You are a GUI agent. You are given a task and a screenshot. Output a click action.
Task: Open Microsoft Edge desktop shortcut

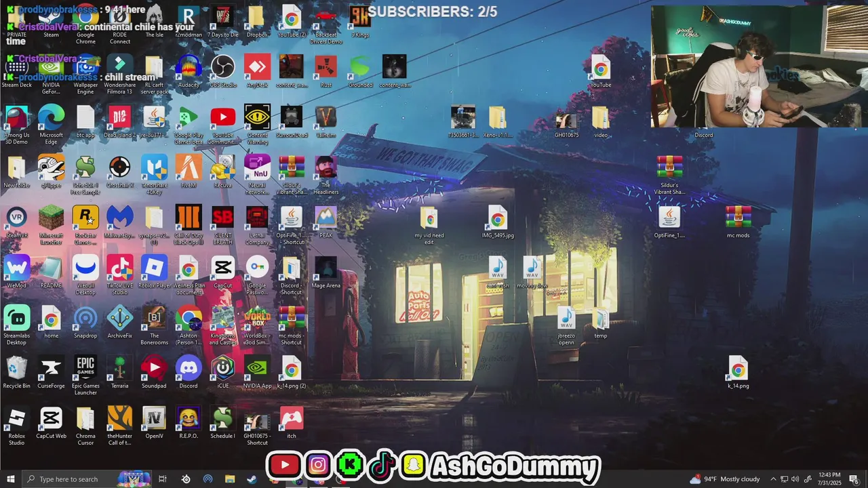click(51, 125)
